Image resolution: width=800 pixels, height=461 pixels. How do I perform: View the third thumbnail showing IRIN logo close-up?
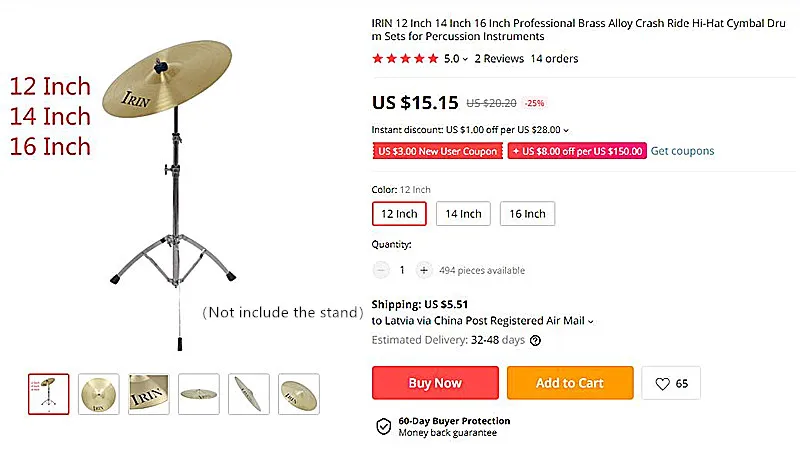(149, 394)
